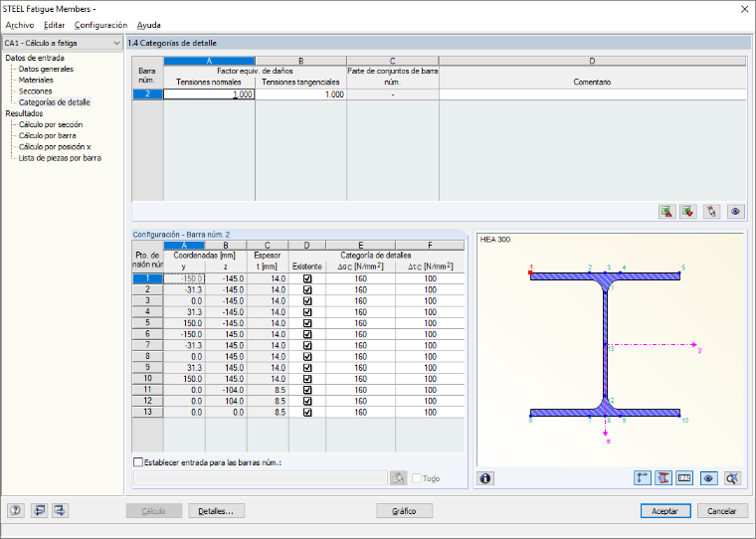Click the Tensiones normales cell with value 1.000
Image resolution: width=756 pixels, height=539 pixels.
[x=209, y=94]
